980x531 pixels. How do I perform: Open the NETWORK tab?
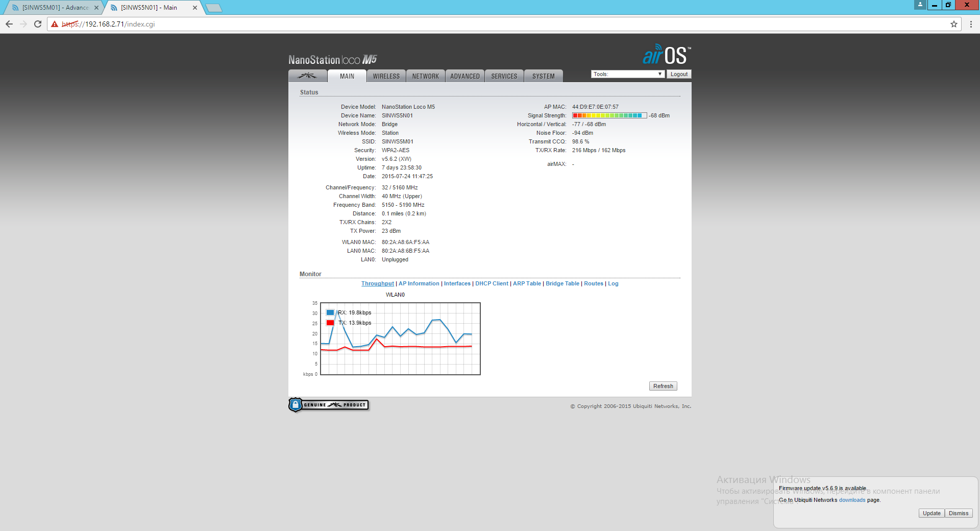click(426, 76)
